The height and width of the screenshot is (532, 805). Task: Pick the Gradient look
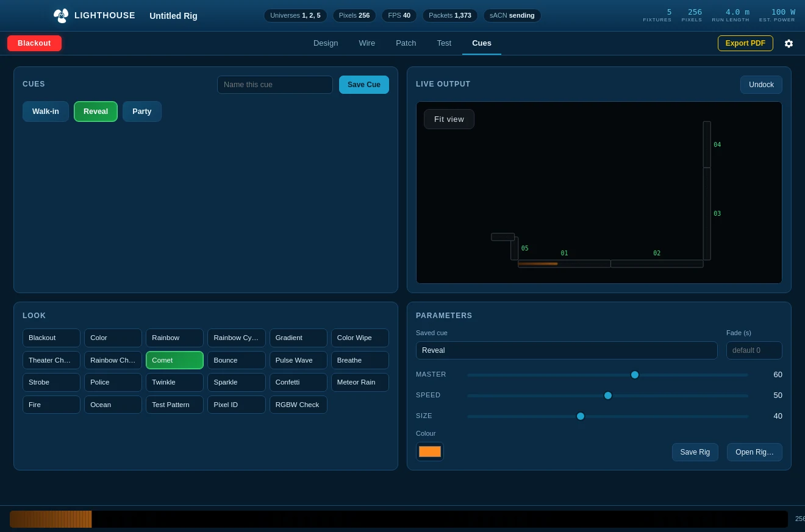[x=298, y=338]
